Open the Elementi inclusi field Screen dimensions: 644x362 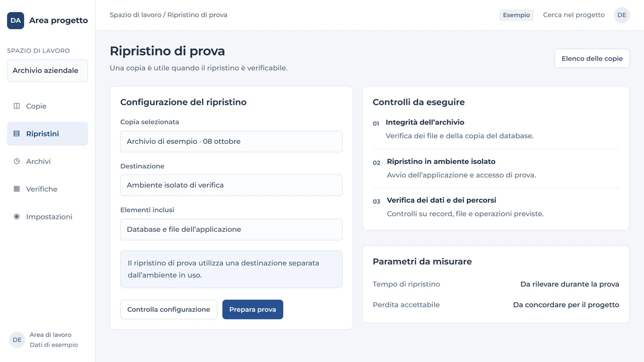(x=231, y=229)
